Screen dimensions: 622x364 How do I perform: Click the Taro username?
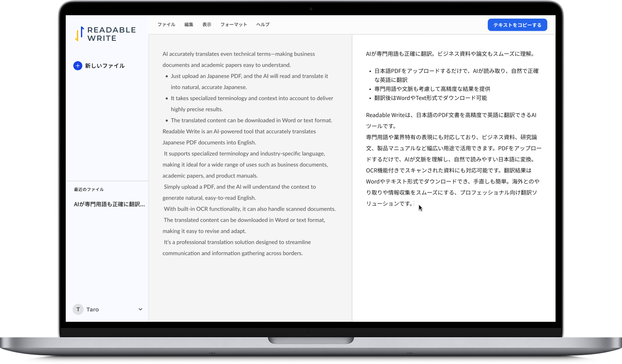[93, 309]
